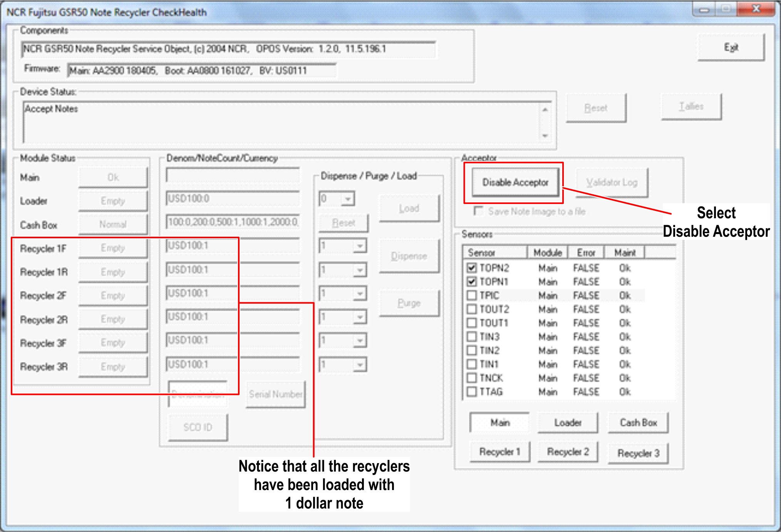Screen dimensions: 781x532
Task: Check the TIN3 sensor checkbox
Action: coord(471,336)
